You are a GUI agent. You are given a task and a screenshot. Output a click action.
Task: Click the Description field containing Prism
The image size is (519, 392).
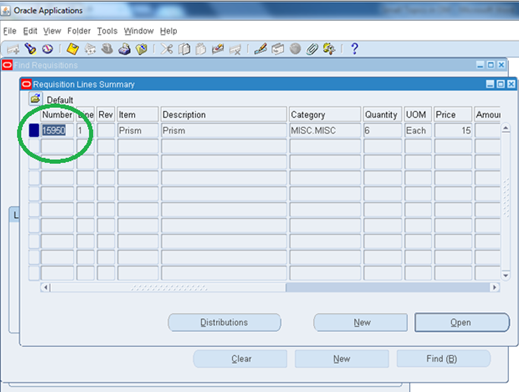pyautogui.click(x=224, y=130)
